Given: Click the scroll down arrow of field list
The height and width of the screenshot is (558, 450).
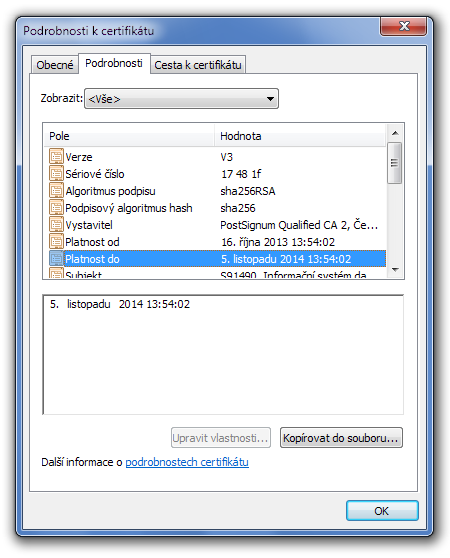Looking at the screenshot, I should pyautogui.click(x=395, y=270).
